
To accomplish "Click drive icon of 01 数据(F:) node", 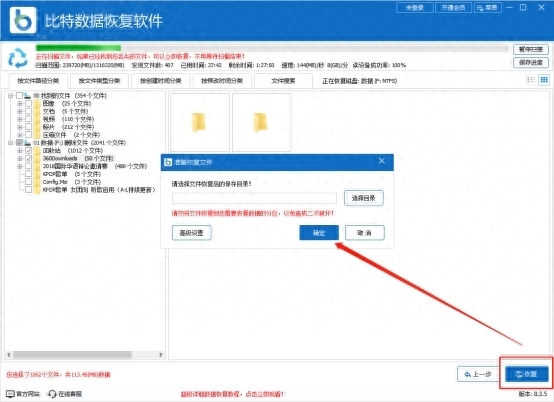I will 28,143.
